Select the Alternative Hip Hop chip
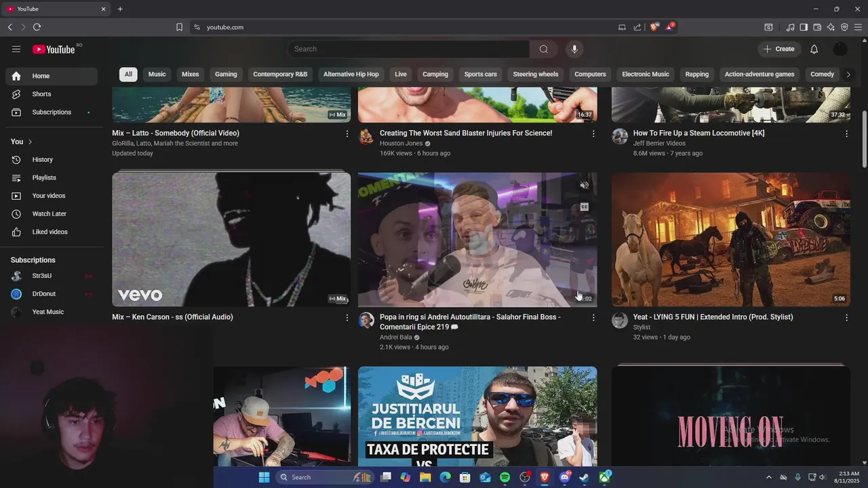 (x=351, y=75)
